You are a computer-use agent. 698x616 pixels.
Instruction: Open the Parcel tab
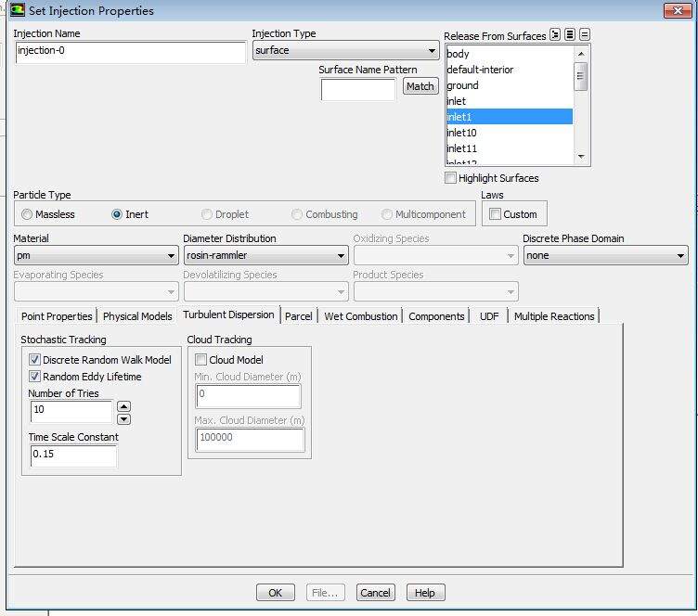(298, 316)
